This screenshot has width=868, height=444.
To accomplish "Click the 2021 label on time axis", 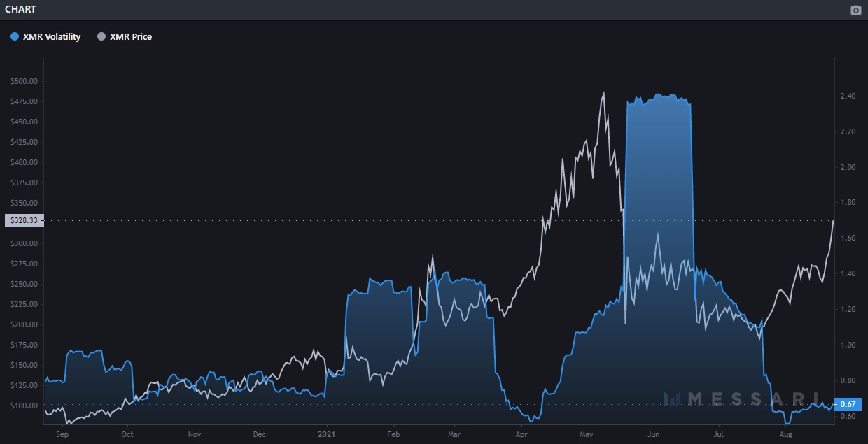I will coord(326,434).
